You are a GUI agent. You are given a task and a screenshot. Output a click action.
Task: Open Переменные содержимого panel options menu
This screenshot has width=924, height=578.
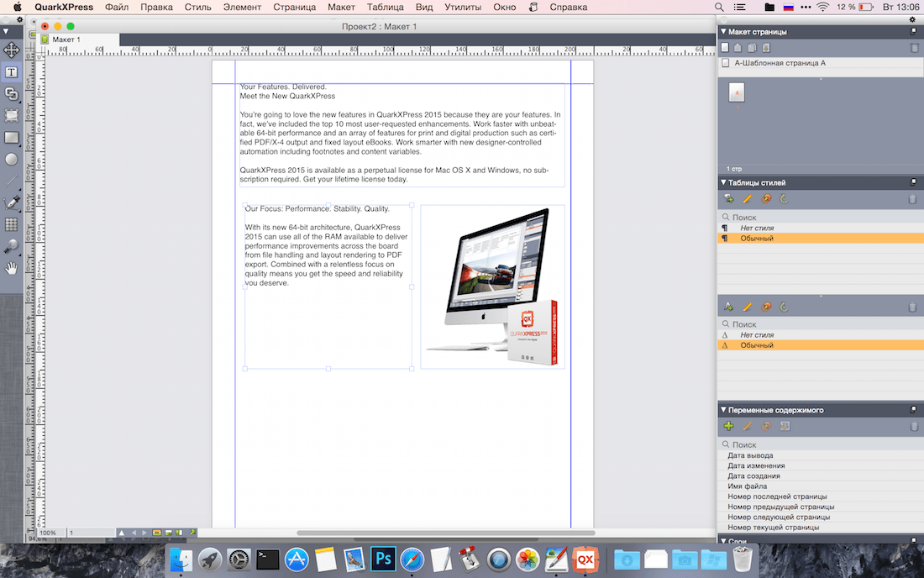coord(913,409)
